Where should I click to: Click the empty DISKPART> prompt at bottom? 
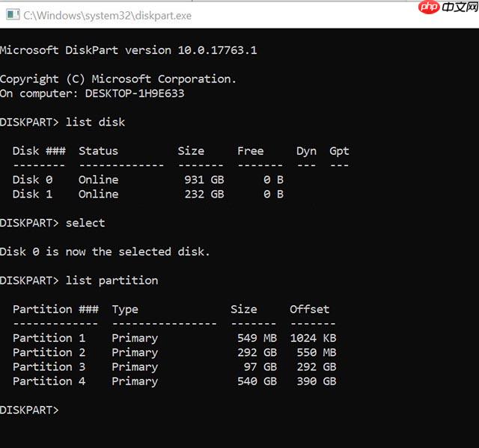29,410
